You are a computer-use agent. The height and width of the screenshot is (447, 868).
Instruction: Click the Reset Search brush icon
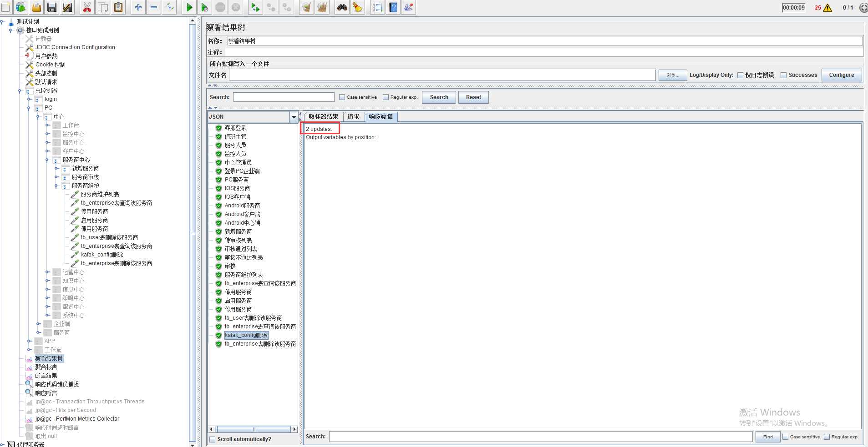tap(357, 7)
